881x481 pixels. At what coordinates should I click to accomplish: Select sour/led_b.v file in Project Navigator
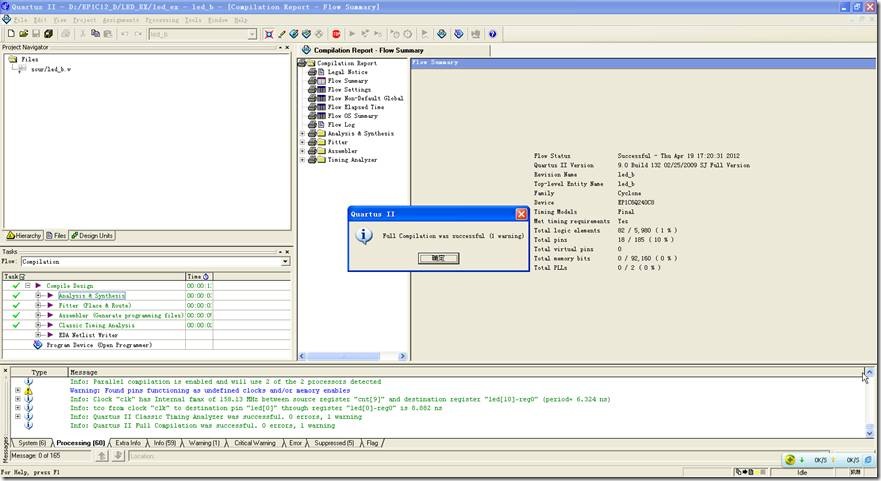click(x=51, y=69)
